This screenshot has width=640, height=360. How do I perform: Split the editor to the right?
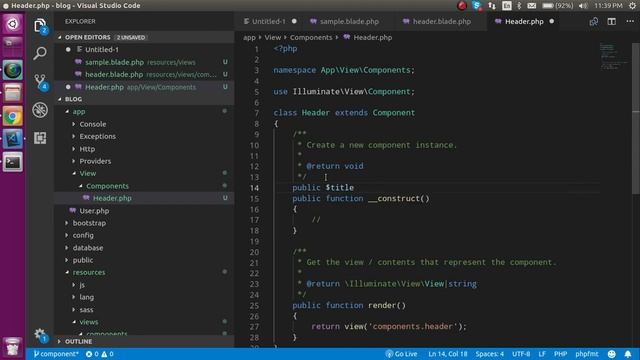coord(611,22)
